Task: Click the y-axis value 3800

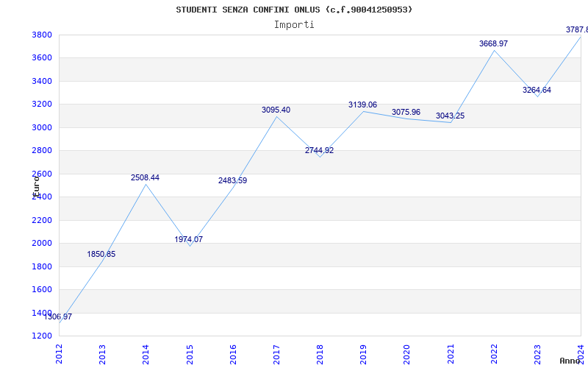Action: 42,35
